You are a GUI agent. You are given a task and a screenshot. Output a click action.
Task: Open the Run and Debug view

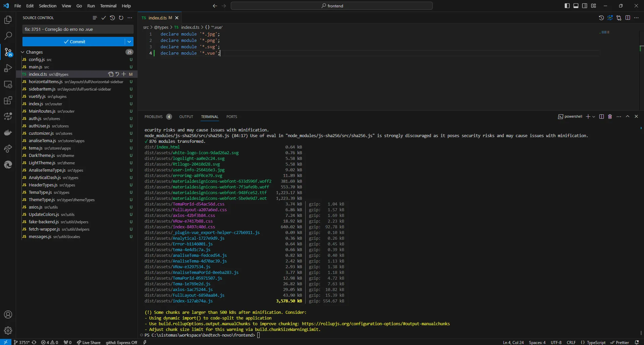point(8,68)
